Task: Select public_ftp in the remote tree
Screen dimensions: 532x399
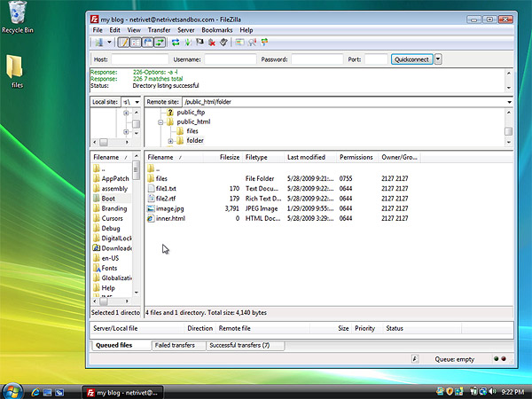Action: 191,113
